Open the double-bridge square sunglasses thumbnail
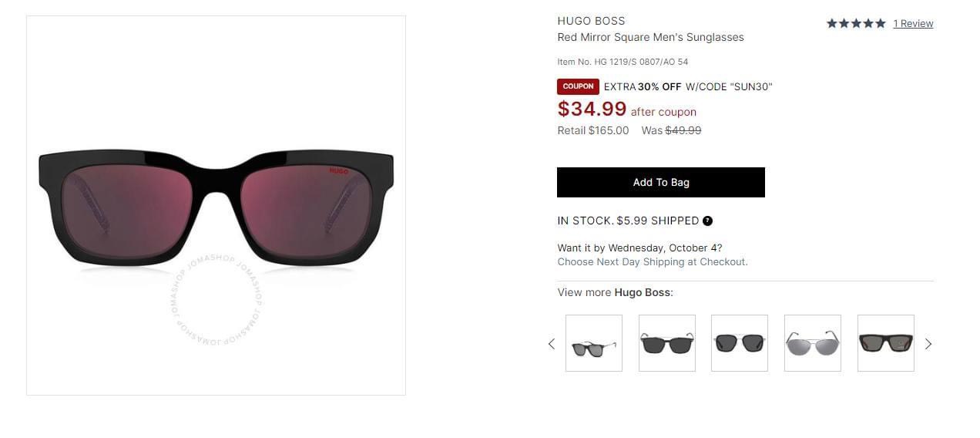Viewport: 980px width, 438px height. click(x=739, y=343)
